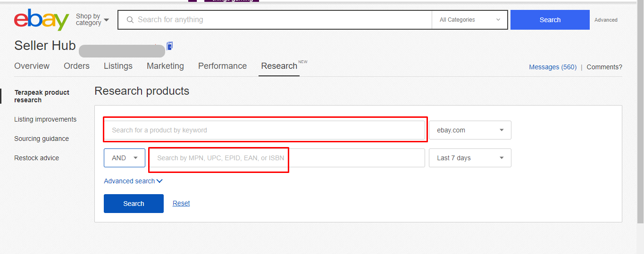This screenshot has height=254, width=644.
Task: Open the AND operator dropdown
Action: click(x=125, y=158)
